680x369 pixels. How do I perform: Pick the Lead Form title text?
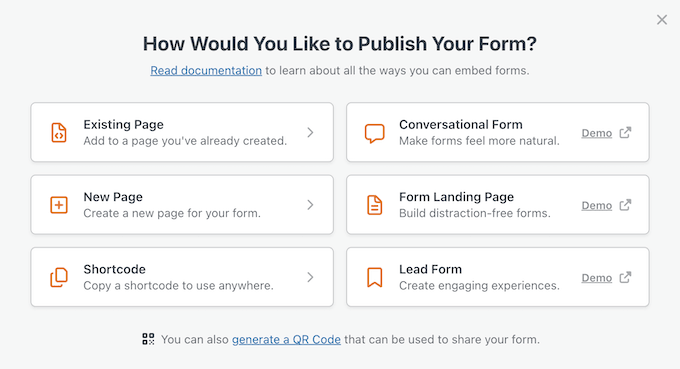pos(431,269)
